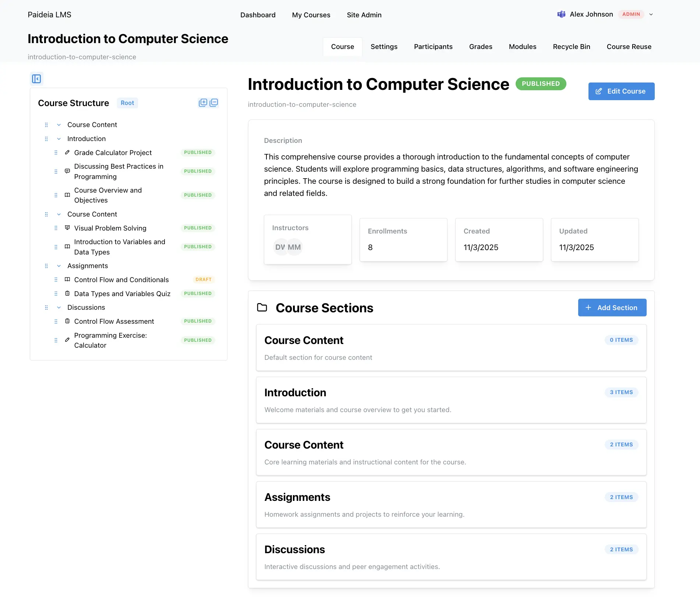The width and height of the screenshot is (700, 604).
Task: Click the collapse all sections icon
Action: coord(214,103)
